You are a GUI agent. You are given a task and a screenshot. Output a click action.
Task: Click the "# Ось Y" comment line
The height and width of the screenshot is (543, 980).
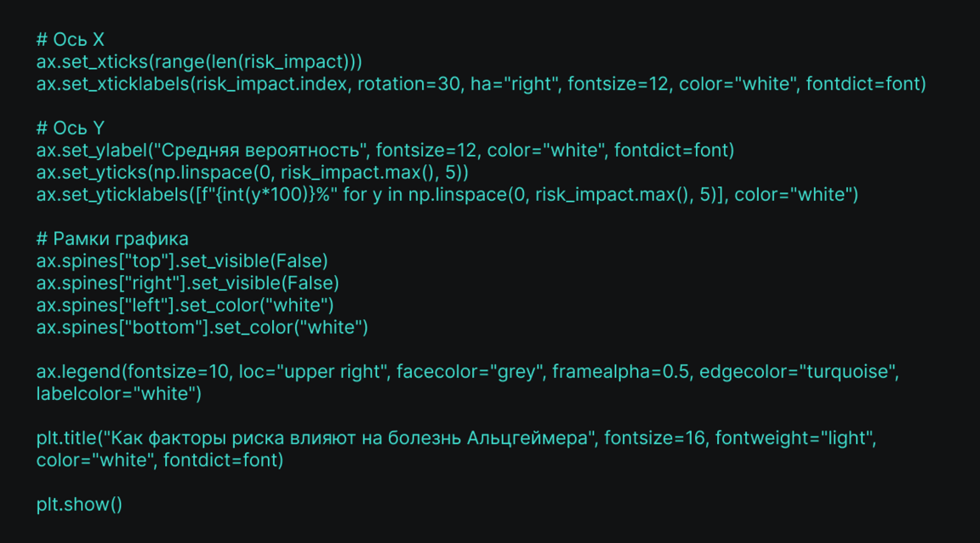coord(70,129)
